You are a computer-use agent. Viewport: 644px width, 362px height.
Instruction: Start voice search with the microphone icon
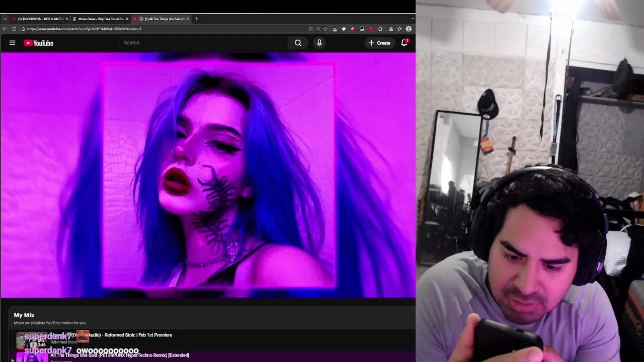[319, 43]
